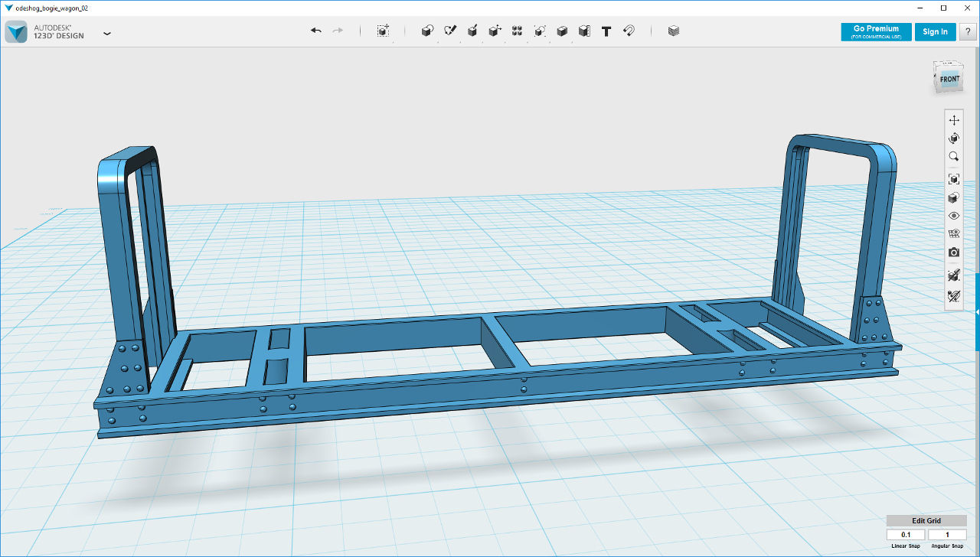Image resolution: width=980 pixels, height=557 pixels.
Task: Select the Sketch tool
Action: click(450, 31)
